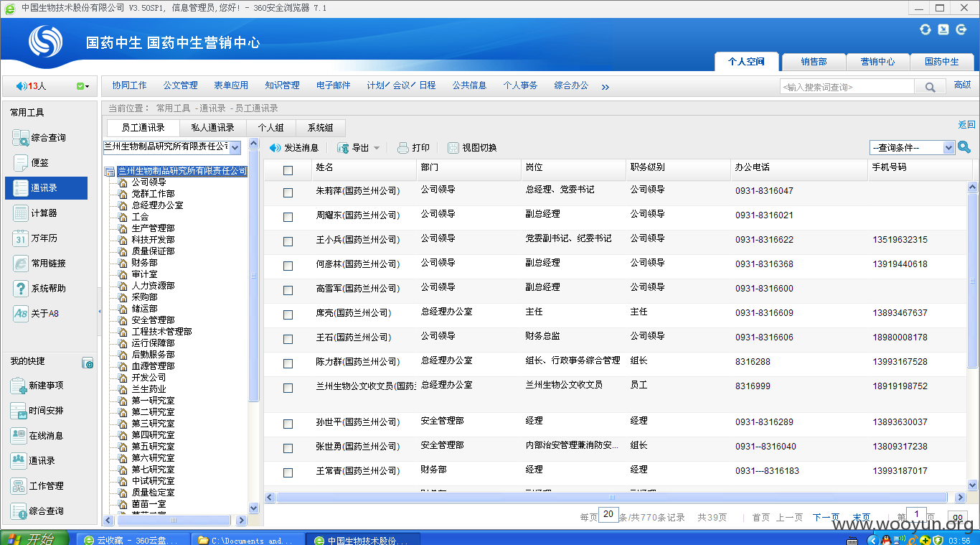Open 综合查询 in 我的快捷 section
The width and height of the screenshot is (980, 545).
(19, 511)
